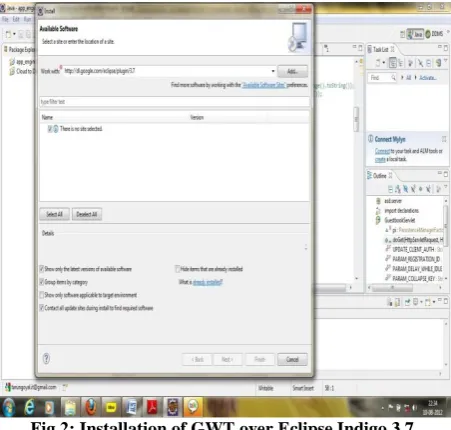451x430 pixels.
Task: Select the Package Explorer tab
Action: 19,50
